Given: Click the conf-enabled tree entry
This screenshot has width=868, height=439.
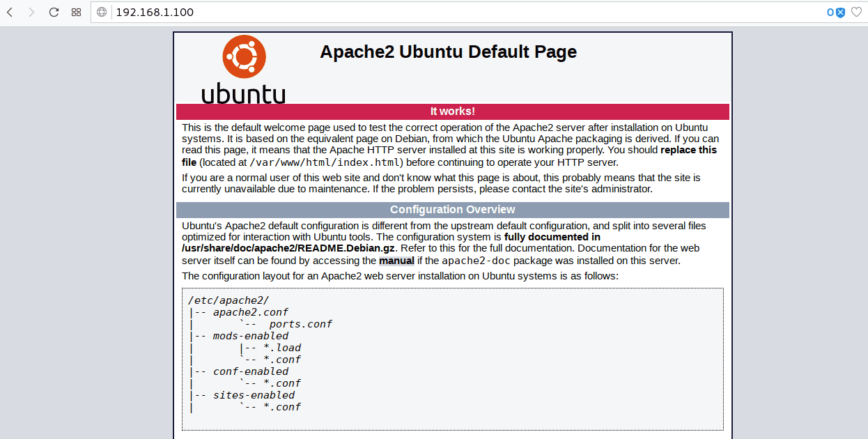Looking at the screenshot, I should [x=251, y=371].
